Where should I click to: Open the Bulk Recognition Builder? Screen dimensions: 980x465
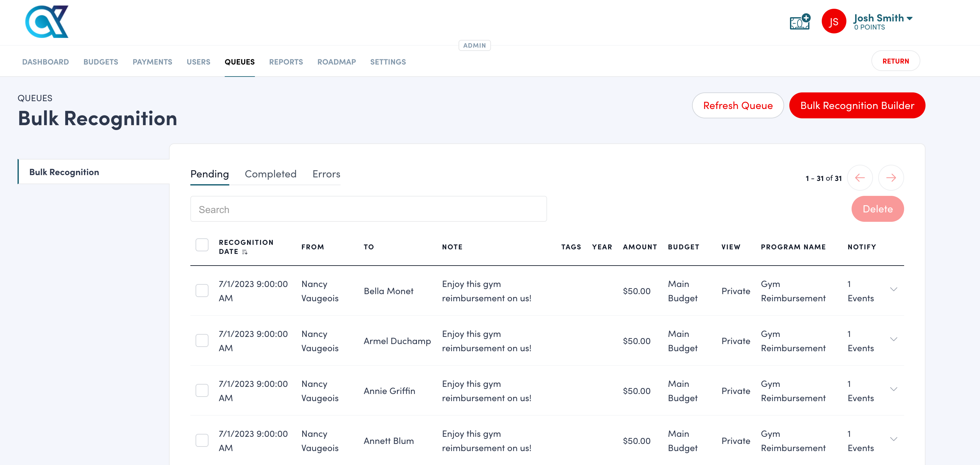(857, 105)
